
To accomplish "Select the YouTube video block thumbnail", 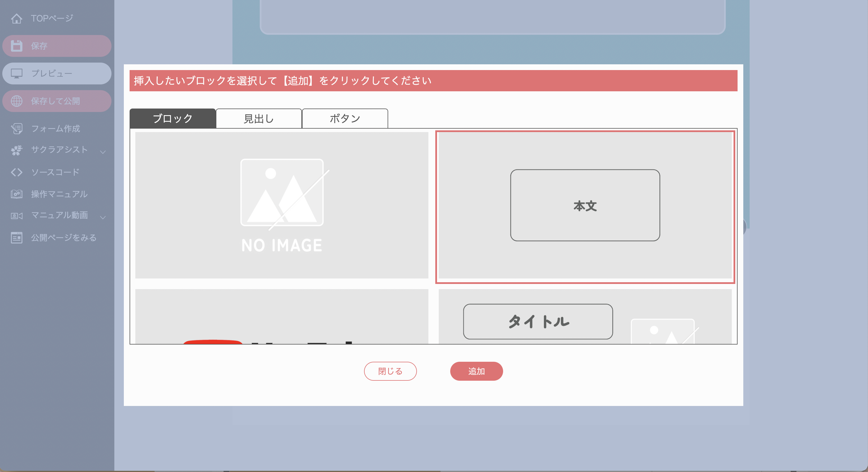I will (x=282, y=316).
